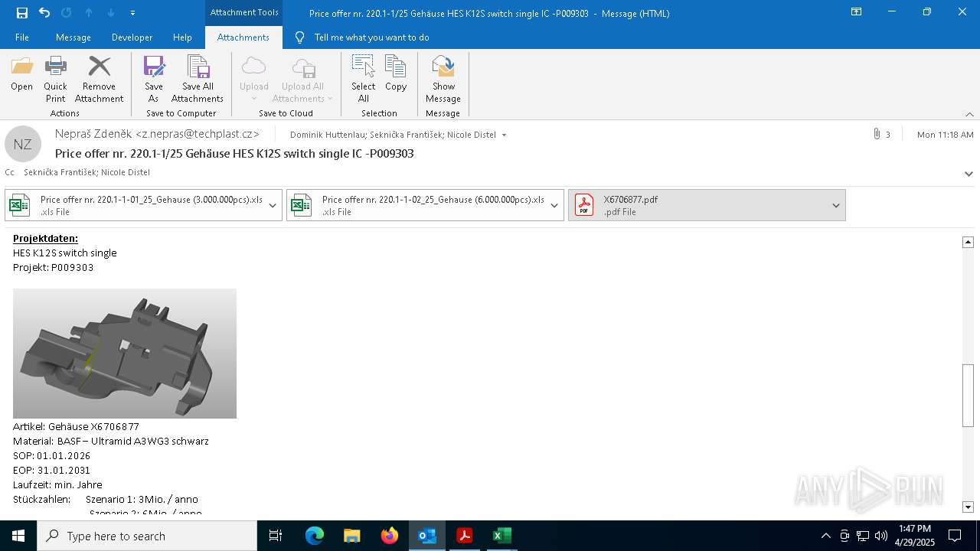Image resolution: width=980 pixels, height=551 pixels.
Task: Click the NZ sender avatar
Action: (x=23, y=144)
